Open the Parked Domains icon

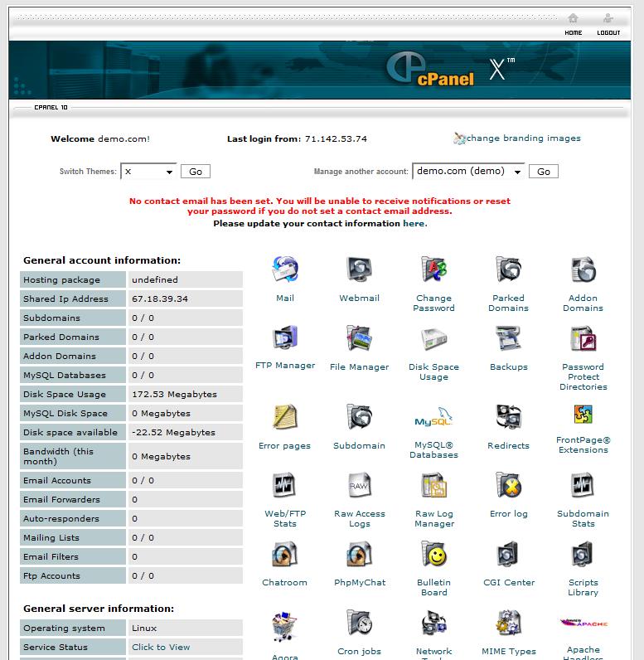pyautogui.click(x=508, y=269)
